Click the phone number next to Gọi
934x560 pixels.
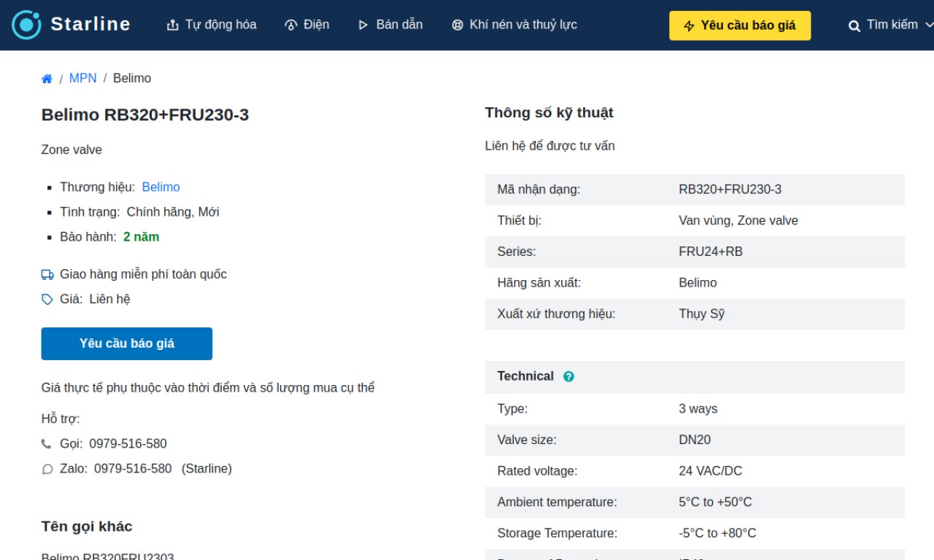[x=128, y=443]
